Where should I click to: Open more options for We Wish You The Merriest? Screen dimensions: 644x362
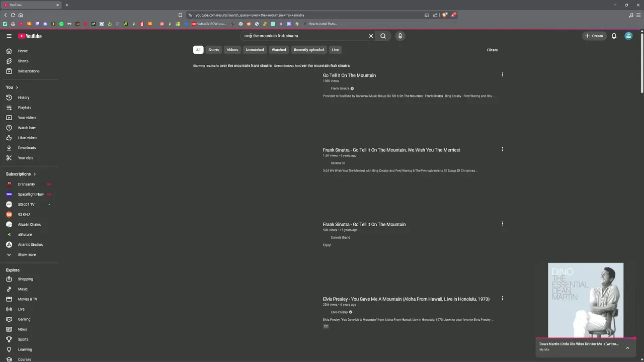coord(502,149)
